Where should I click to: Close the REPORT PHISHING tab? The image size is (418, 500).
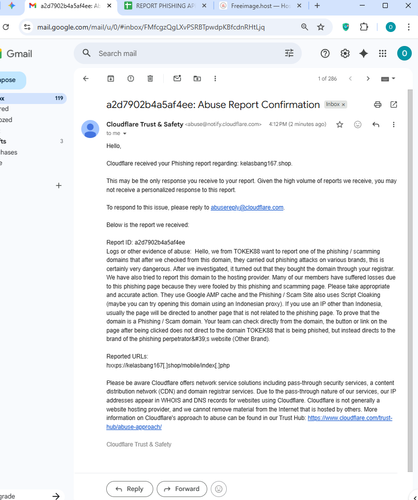tap(204, 6)
